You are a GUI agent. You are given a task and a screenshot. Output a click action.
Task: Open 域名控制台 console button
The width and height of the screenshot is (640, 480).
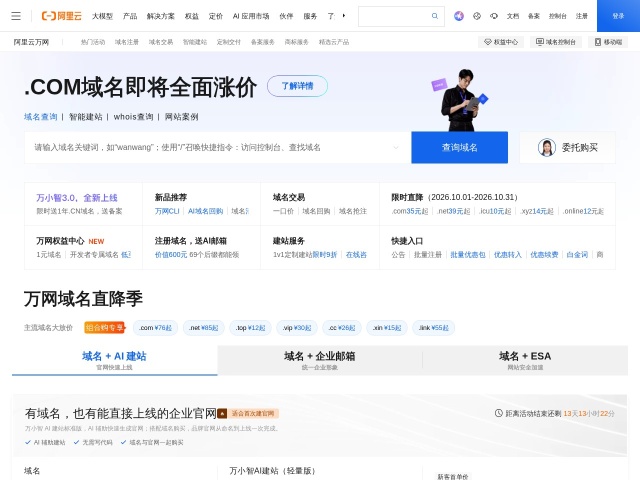click(x=556, y=42)
